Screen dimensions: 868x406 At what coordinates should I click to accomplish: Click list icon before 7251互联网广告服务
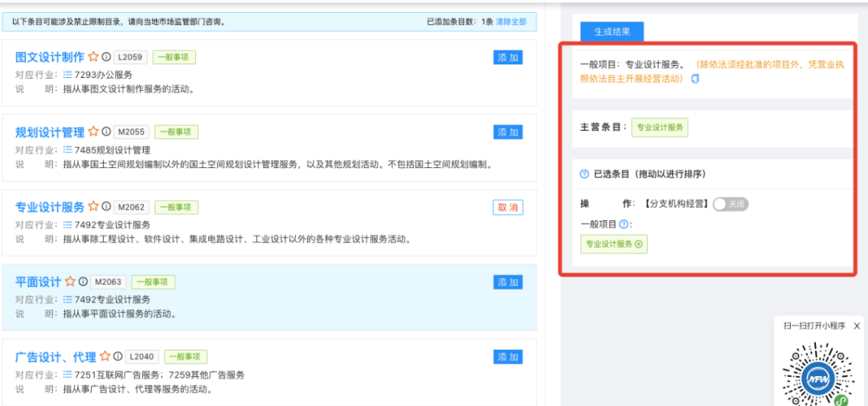click(68, 375)
